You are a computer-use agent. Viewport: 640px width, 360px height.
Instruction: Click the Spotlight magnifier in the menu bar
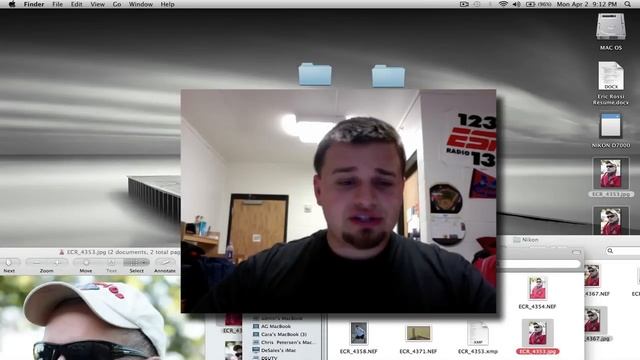pyautogui.click(x=627, y=4)
